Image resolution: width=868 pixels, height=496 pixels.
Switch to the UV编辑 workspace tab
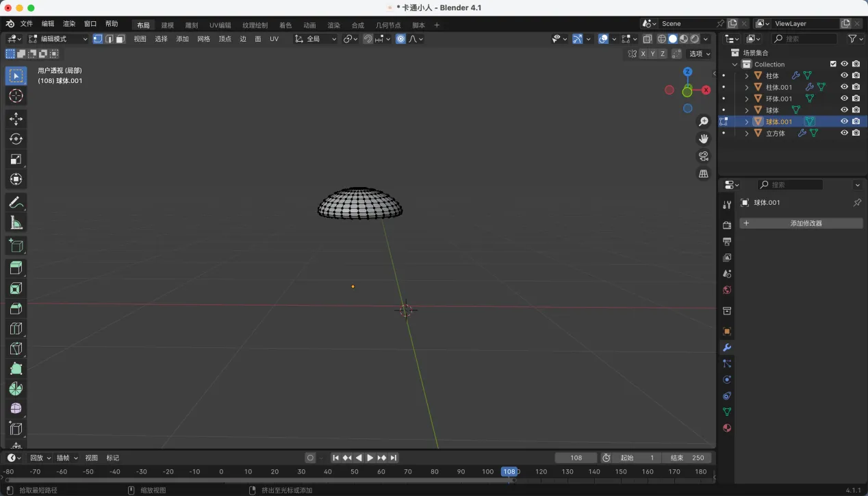point(220,25)
